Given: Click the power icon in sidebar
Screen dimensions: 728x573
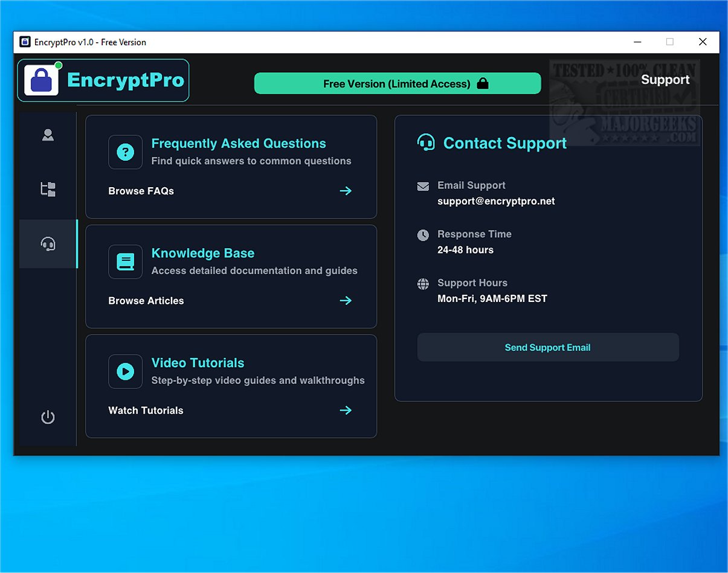Looking at the screenshot, I should [48, 417].
